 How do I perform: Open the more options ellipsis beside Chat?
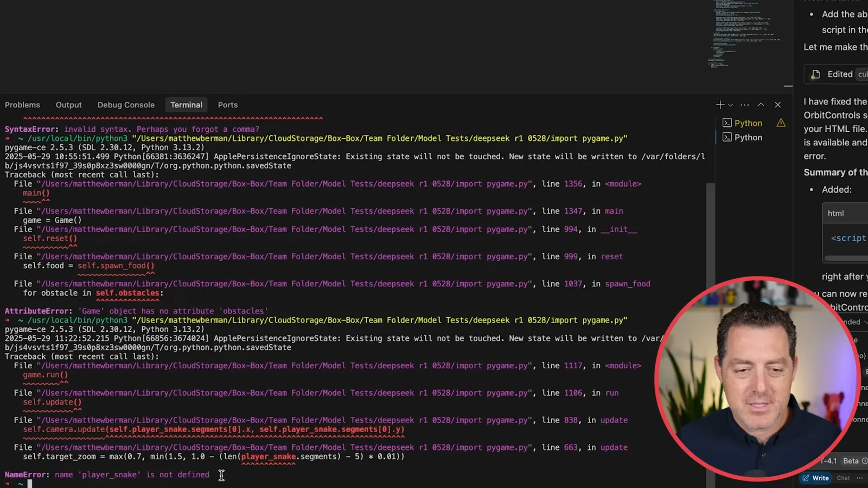[x=859, y=478]
